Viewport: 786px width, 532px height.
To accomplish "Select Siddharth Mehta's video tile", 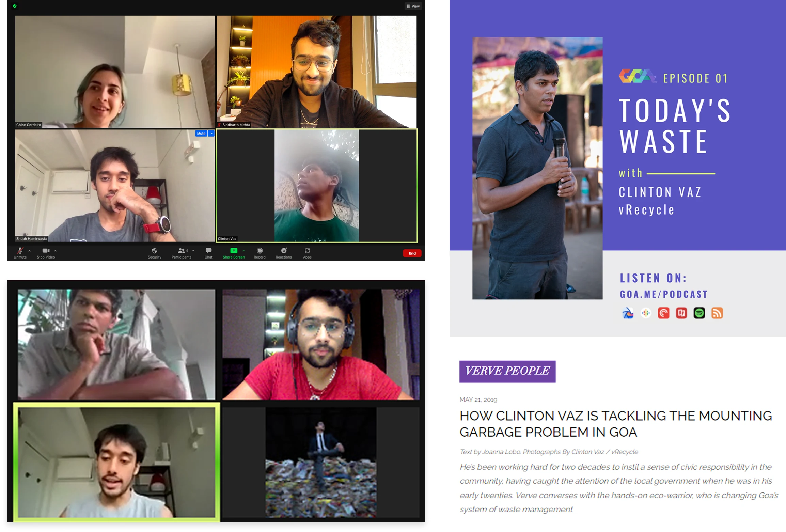I will click(317, 72).
